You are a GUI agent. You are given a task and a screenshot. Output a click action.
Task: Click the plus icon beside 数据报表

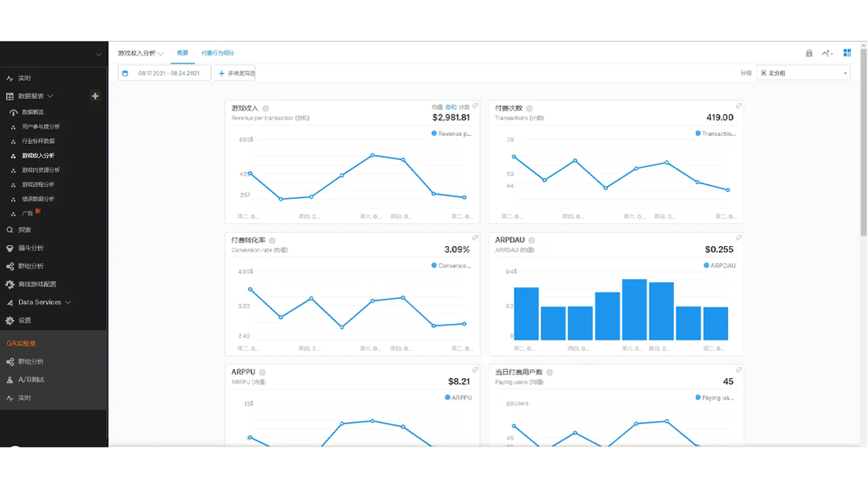[x=95, y=96]
